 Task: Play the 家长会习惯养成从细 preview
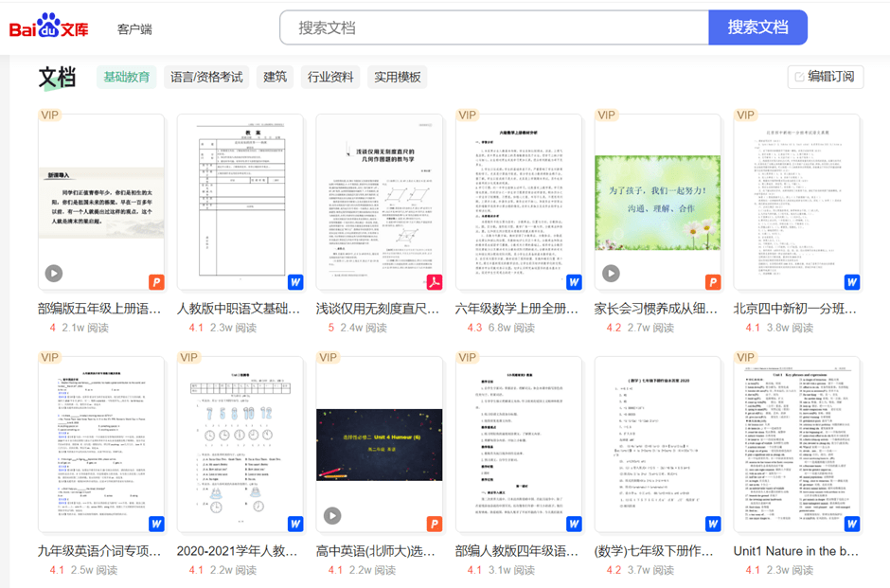tap(611, 274)
